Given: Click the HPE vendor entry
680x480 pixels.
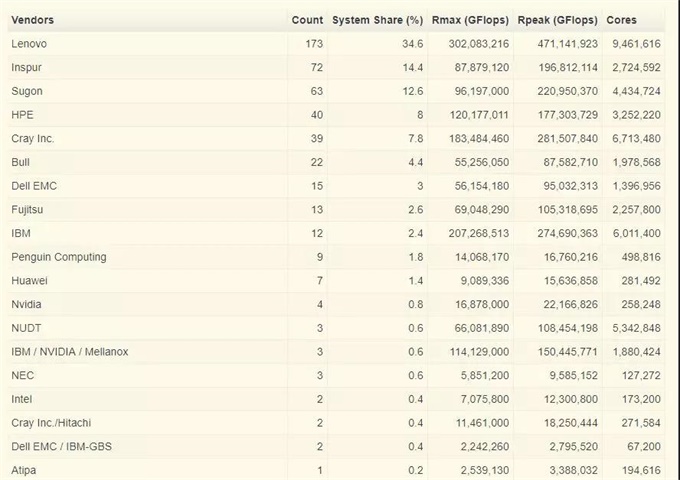Looking at the screenshot, I should (22, 115).
